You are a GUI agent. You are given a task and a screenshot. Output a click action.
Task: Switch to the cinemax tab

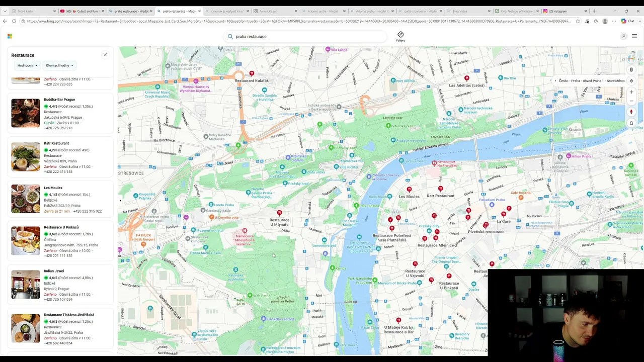(x=227, y=11)
